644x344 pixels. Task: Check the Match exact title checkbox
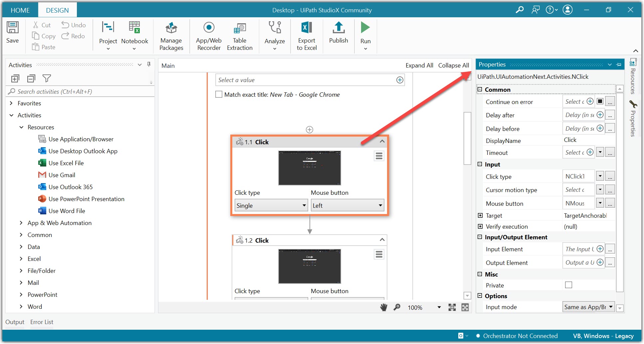coord(219,94)
